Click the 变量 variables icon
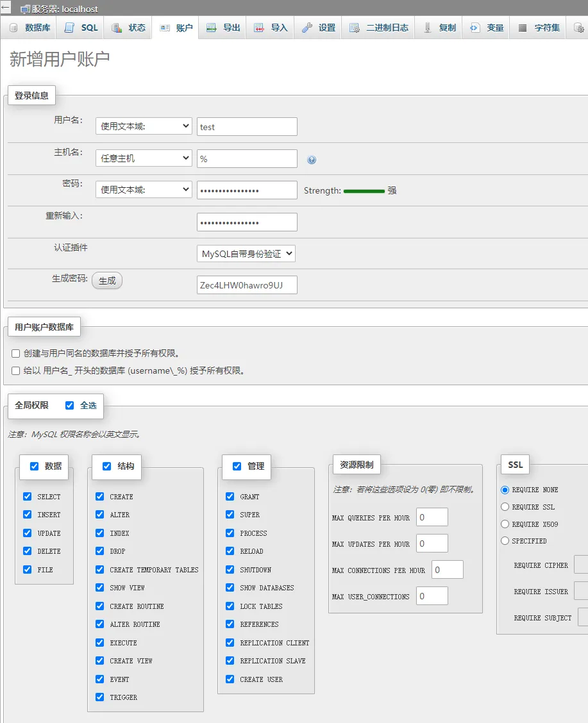Screen dimensions: 588x723 (475, 28)
